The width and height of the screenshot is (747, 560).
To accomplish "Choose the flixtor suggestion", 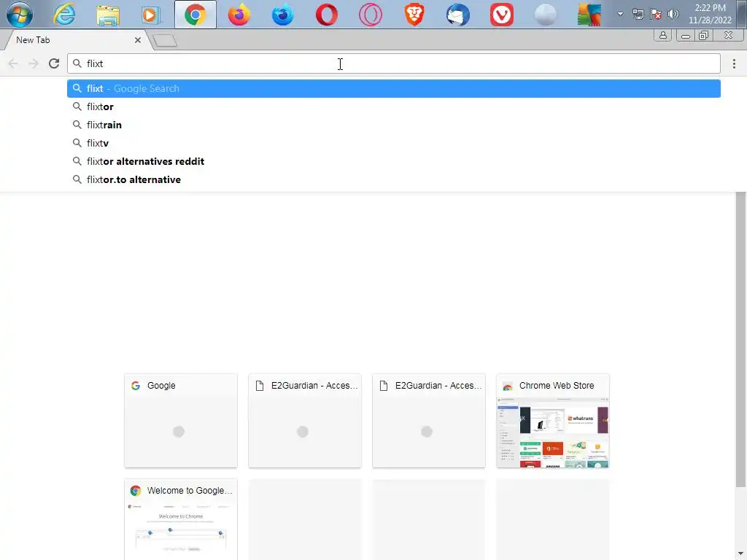I will coord(393,106).
